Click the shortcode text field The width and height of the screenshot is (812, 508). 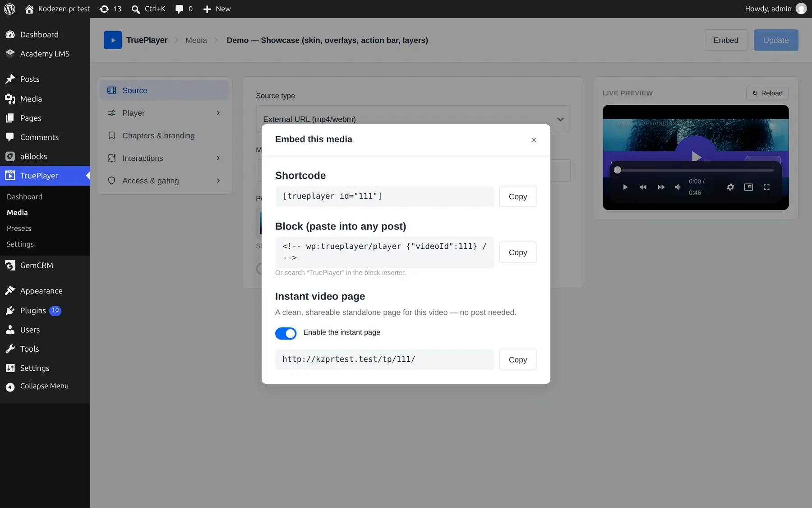coord(385,196)
